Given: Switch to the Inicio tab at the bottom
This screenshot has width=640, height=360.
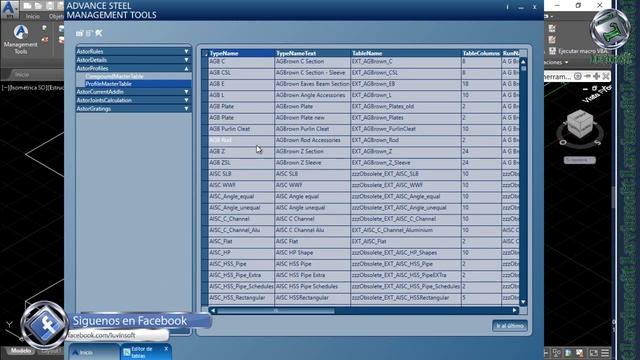Looking at the screenshot, I should click(94, 352).
